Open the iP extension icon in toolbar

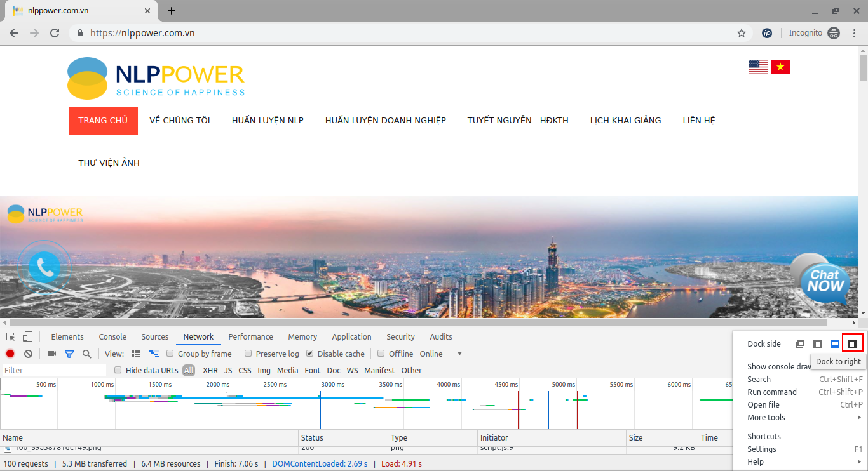(767, 33)
